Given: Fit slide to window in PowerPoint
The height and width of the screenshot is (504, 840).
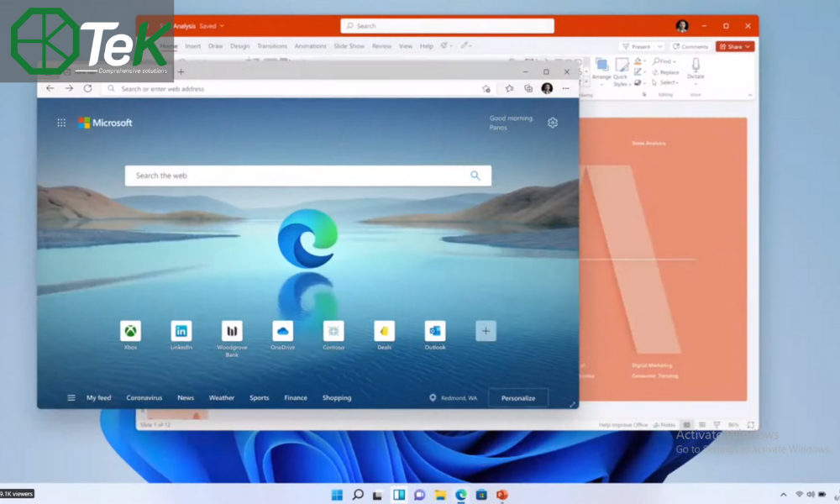Looking at the screenshot, I should (750, 425).
